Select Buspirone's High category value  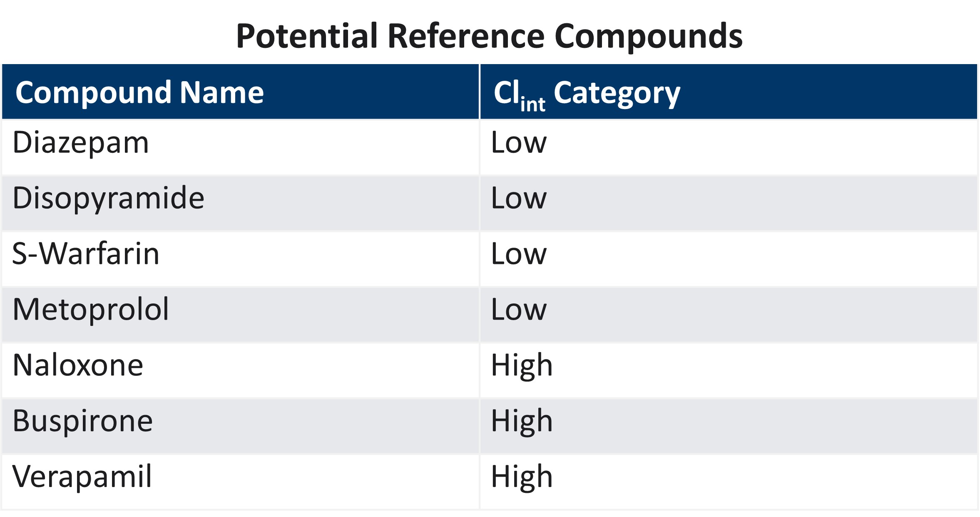(x=522, y=421)
